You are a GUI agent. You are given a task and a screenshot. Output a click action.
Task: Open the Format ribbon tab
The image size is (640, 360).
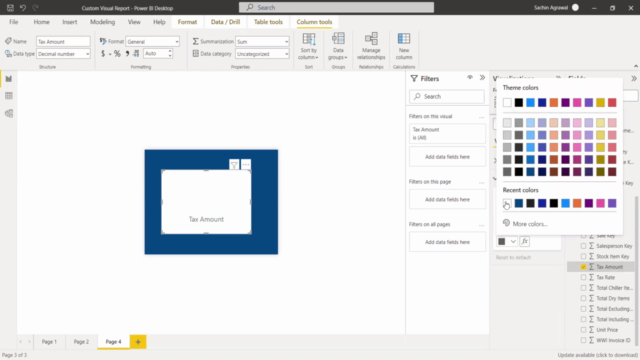(x=187, y=22)
